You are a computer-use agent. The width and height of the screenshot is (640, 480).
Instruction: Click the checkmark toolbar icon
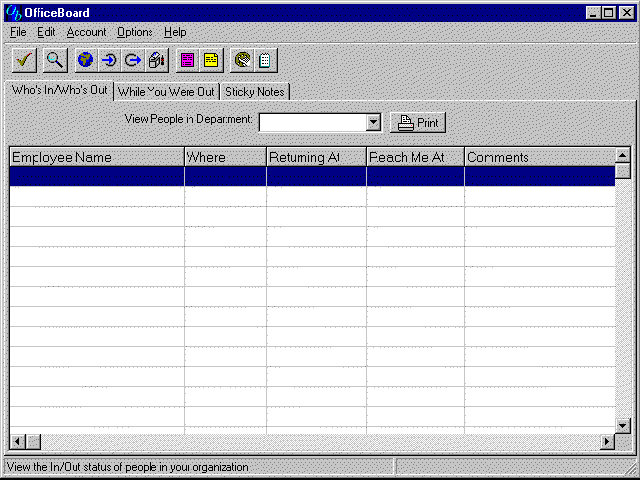point(25,60)
